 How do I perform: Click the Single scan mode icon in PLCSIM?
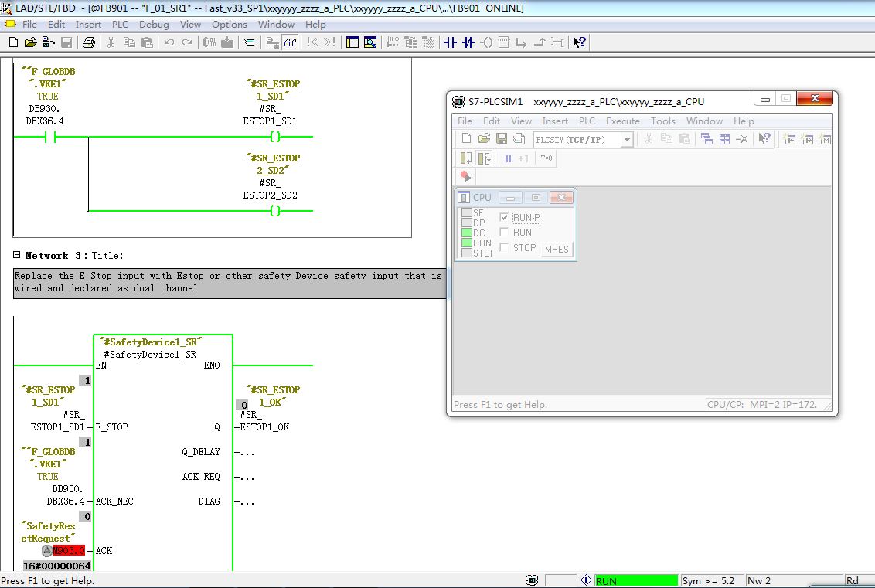click(466, 158)
